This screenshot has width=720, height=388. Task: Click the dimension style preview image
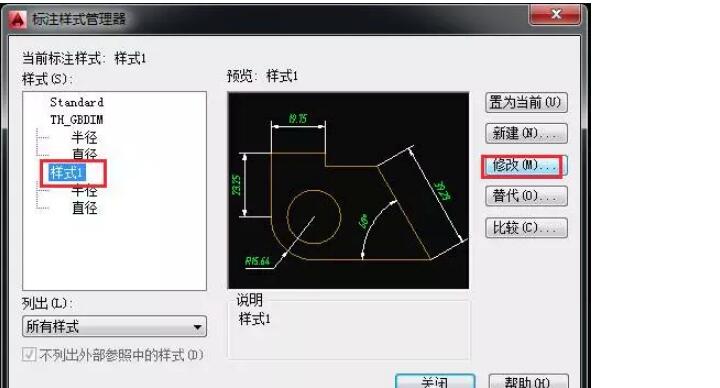click(349, 191)
